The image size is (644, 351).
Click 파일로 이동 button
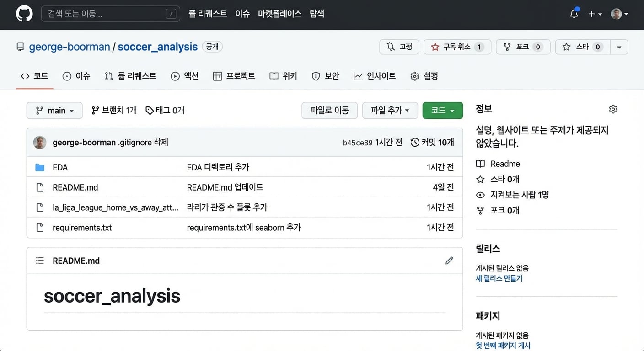pos(329,110)
